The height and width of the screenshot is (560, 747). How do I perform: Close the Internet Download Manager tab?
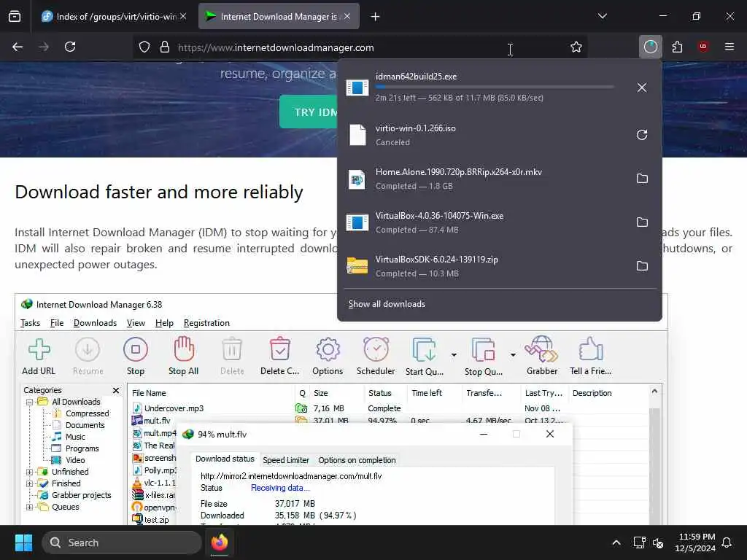pyautogui.click(x=347, y=16)
